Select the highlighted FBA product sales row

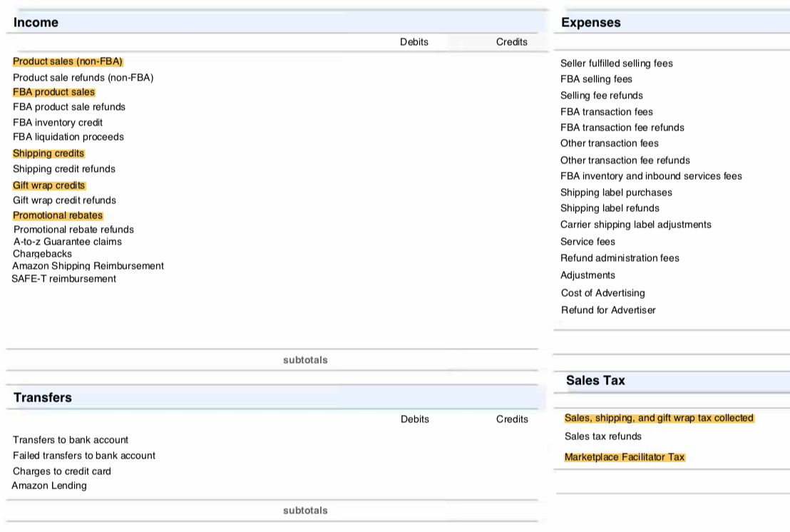coord(54,92)
